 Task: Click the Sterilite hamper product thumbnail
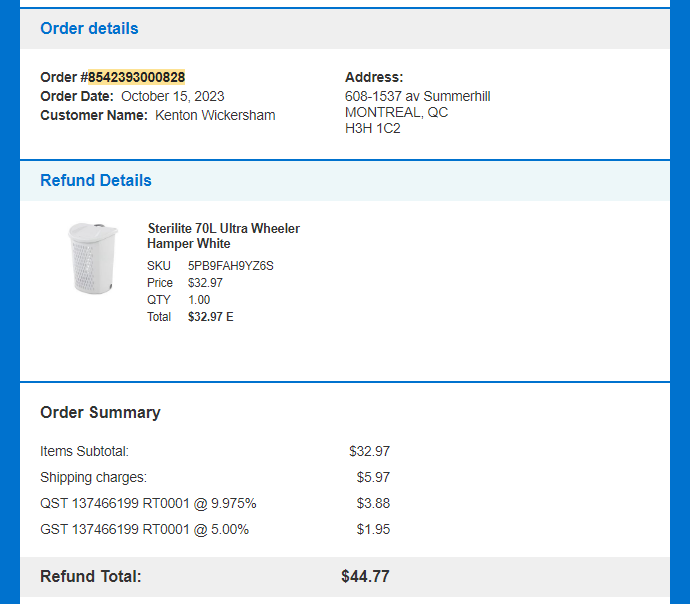[93, 258]
